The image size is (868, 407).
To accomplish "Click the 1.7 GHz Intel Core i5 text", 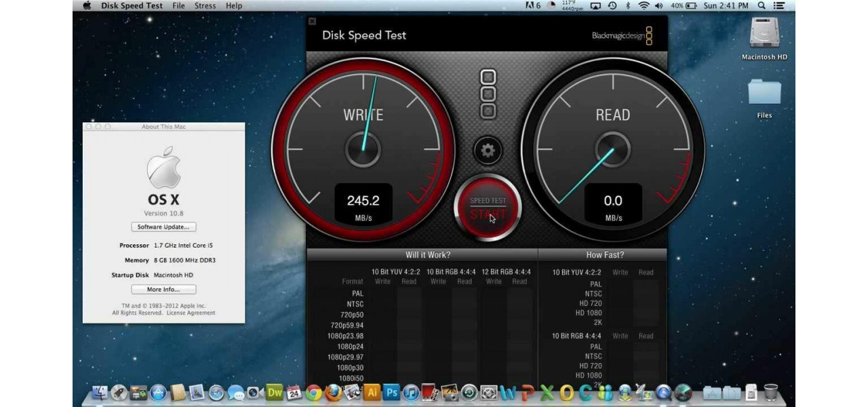I will pos(183,246).
